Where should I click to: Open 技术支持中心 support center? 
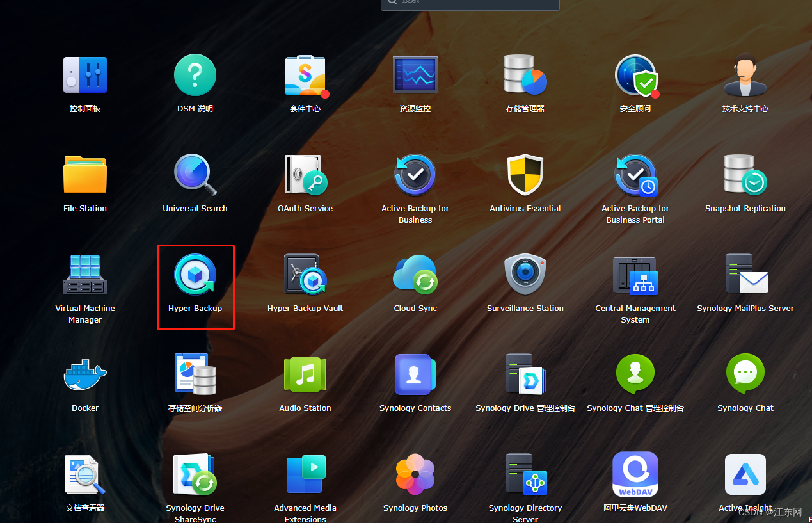745,75
